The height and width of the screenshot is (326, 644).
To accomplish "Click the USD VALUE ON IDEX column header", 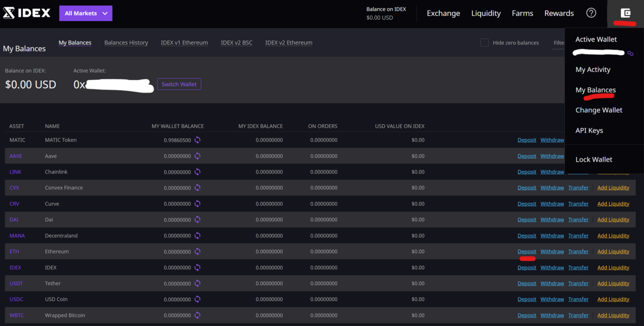I will pos(400,126).
